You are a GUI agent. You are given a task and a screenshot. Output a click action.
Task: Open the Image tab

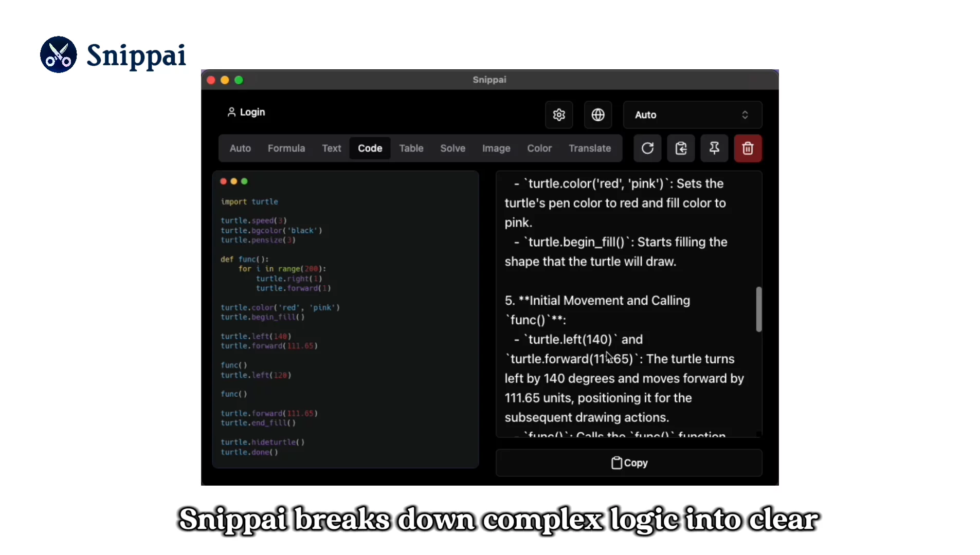pyautogui.click(x=496, y=149)
